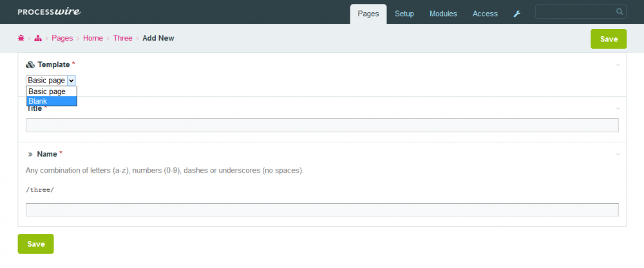Collapse the Name field using its chevron
Viewport: 644px width, 268px height.
coord(618,155)
